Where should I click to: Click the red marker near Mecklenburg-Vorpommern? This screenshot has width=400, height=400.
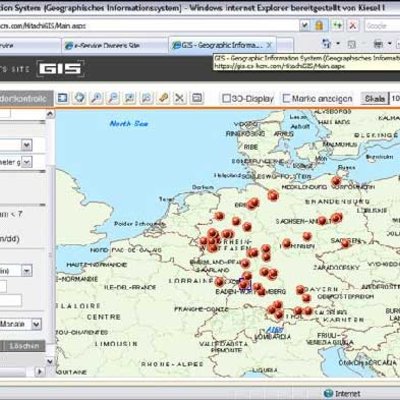336,182
